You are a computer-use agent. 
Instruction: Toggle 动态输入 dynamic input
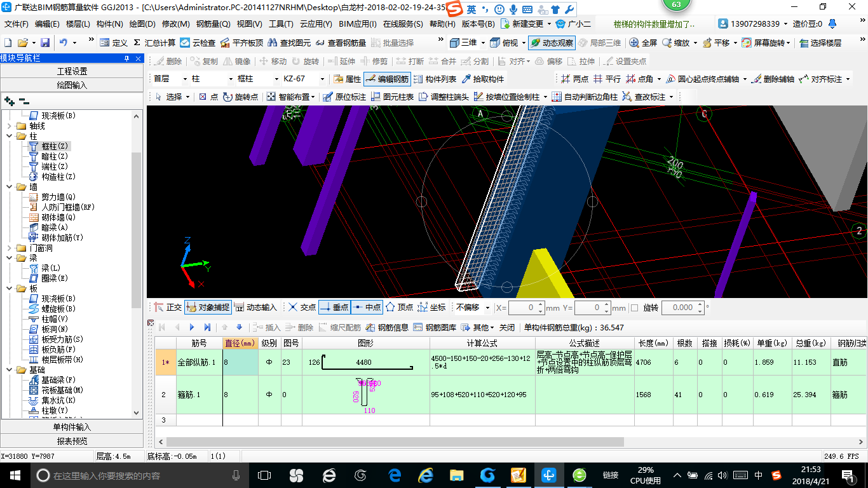[255, 307]
